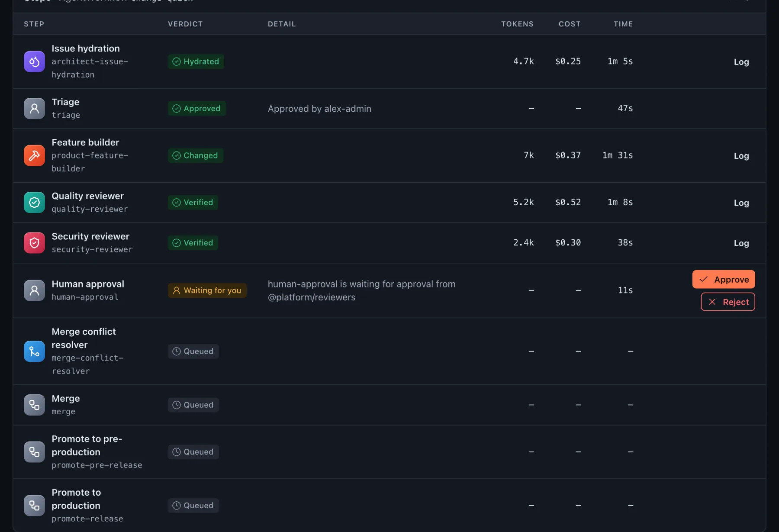Click the Verified badge for Security reviewer
This screenshot has height=532, width=779.
[x=193, y=243]
